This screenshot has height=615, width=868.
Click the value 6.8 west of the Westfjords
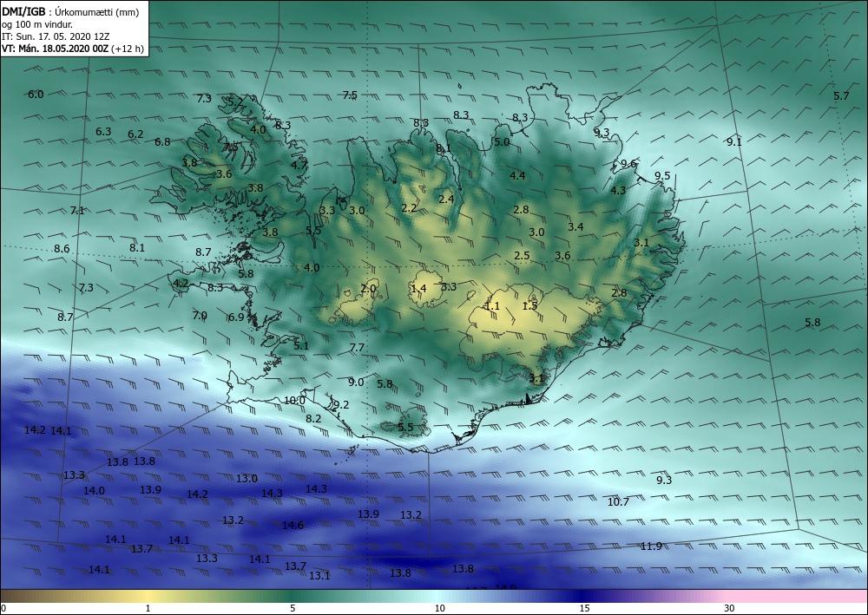tap(162, 142)
